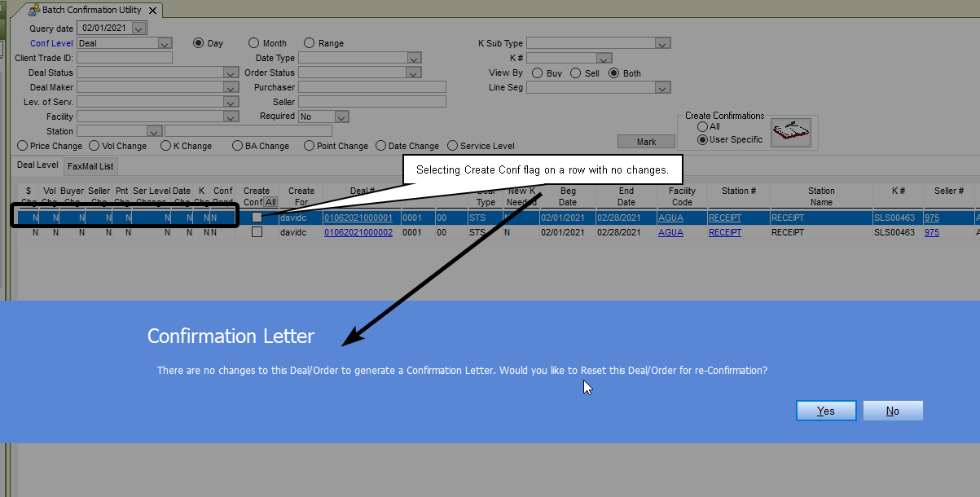
Task: Select the Price Change radio button
Action: pyautogui.click(x=23, y=146)
